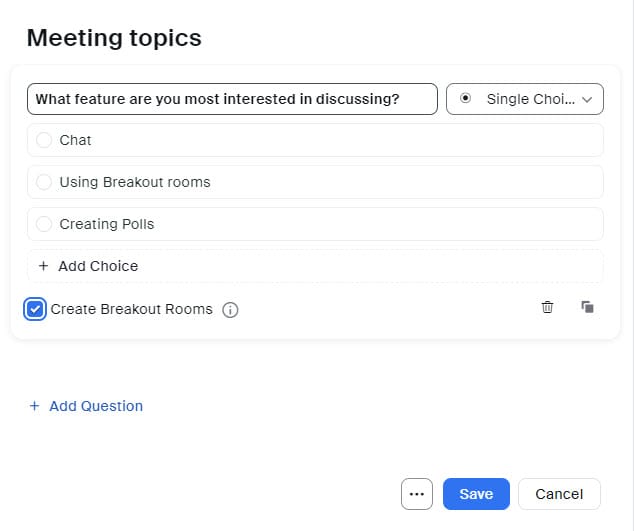Click the plus icon next to Add Choice
Screen dimensions: 634x531
click(43, 266)
